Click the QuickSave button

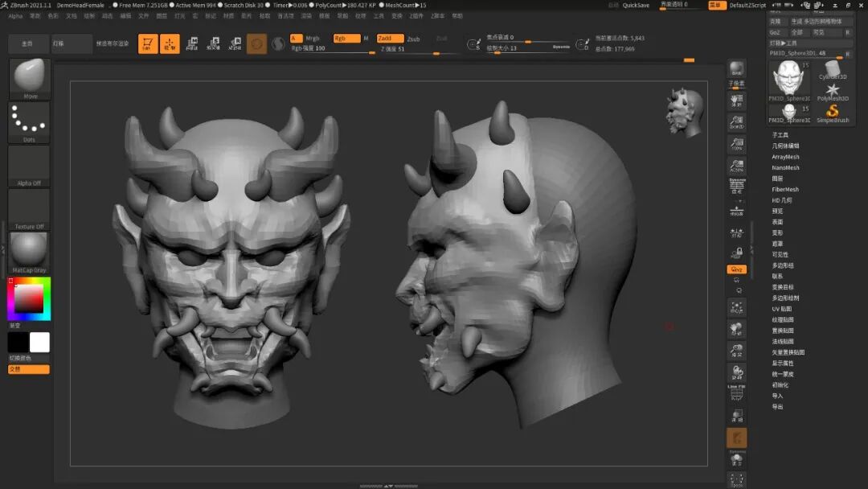click(636, 5)
